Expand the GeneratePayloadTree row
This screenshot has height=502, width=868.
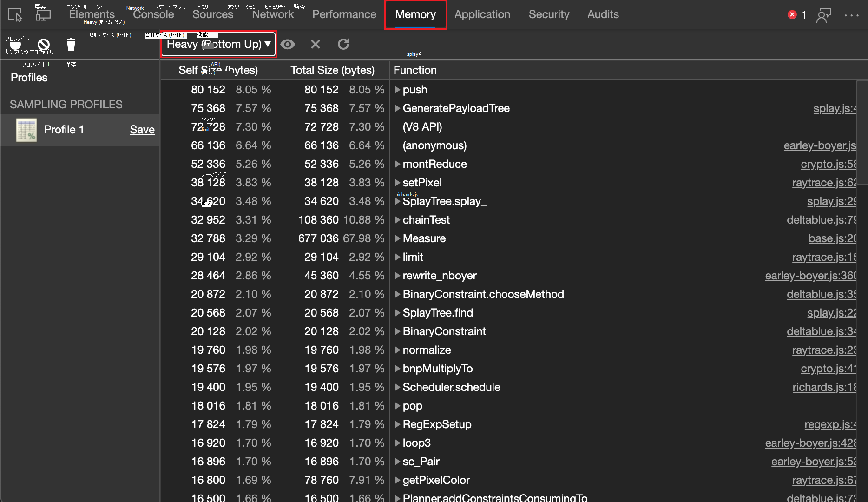point(398,108)
